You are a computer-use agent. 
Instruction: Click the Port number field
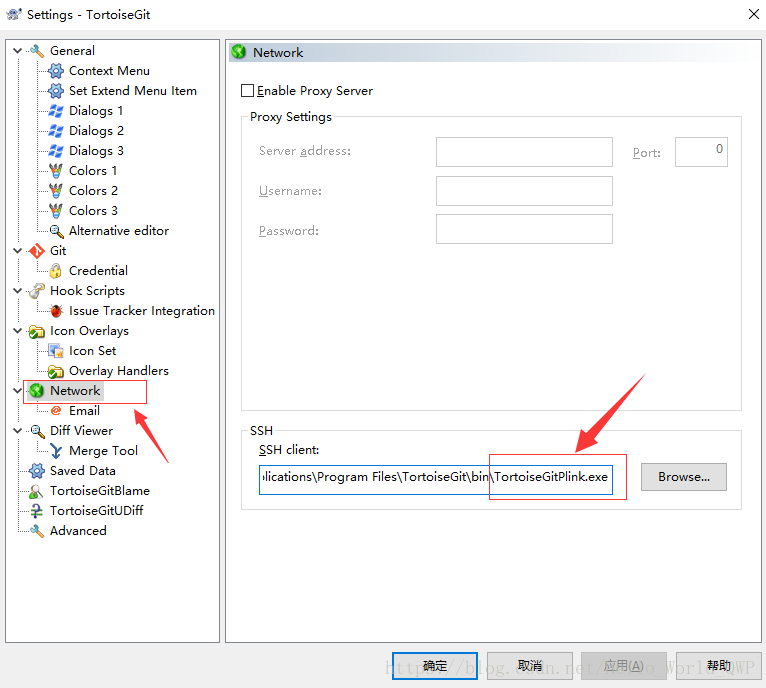(x=702, y=152)
